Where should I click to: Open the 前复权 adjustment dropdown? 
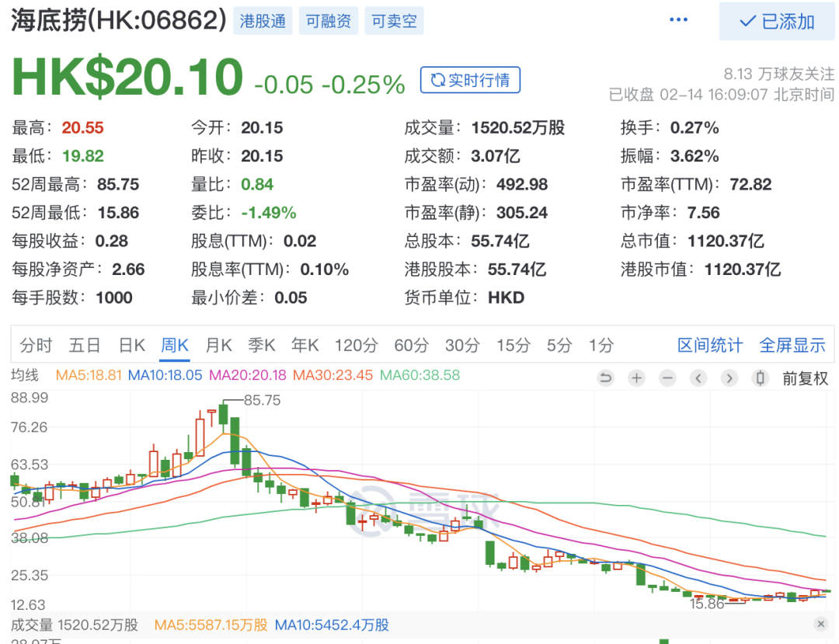(x=805, y=379)
